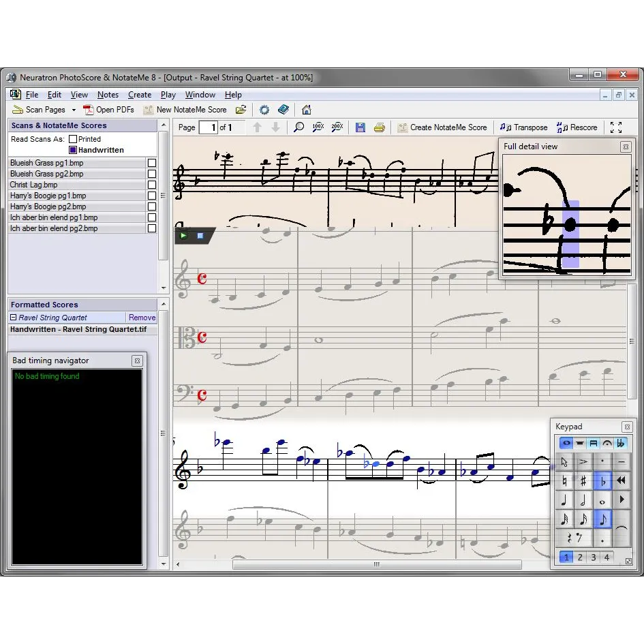Click Open PDFs in the toolbar
Screen dimensions: 644x644
[109, 110]
